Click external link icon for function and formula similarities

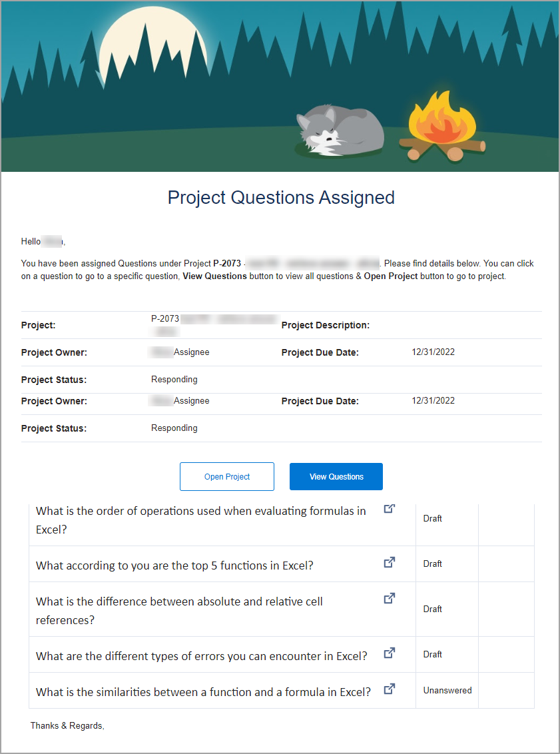click(x=390, y=689)
